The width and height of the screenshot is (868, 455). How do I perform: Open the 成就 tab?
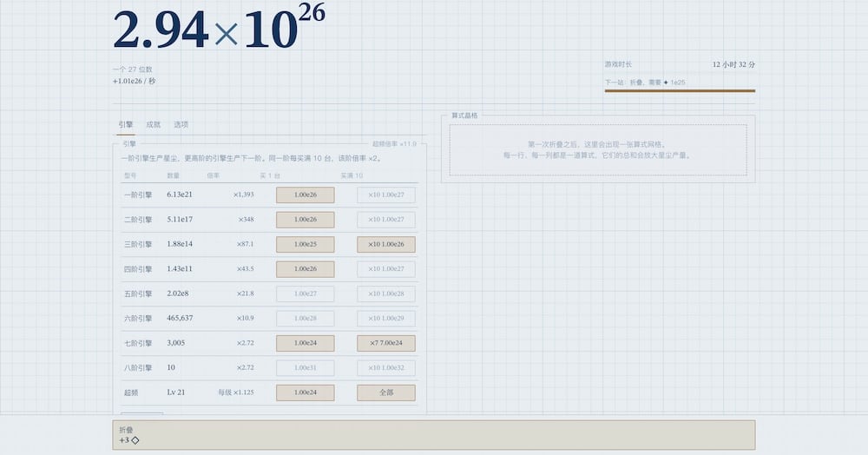click(154, 125)
